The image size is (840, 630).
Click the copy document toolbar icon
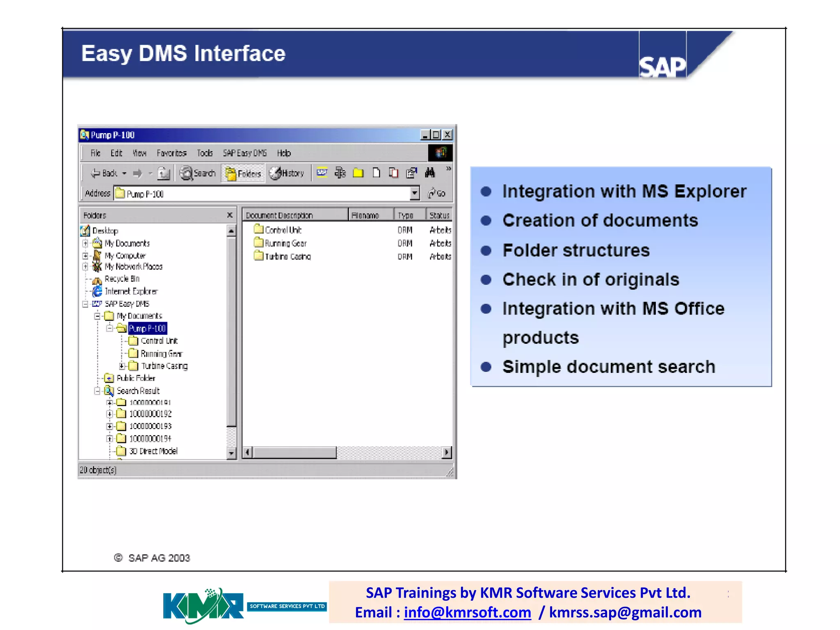[x=394, y=173]
